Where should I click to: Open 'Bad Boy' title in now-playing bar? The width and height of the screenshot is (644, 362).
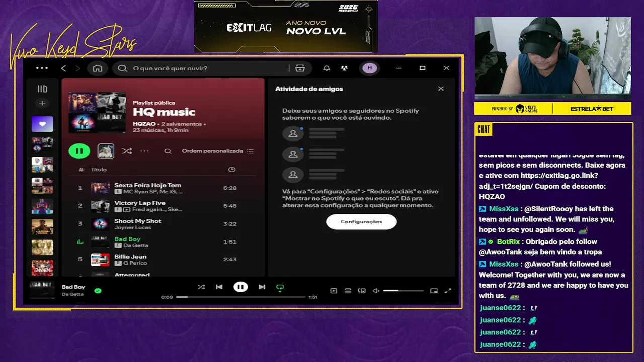click(x=73, y=287)
